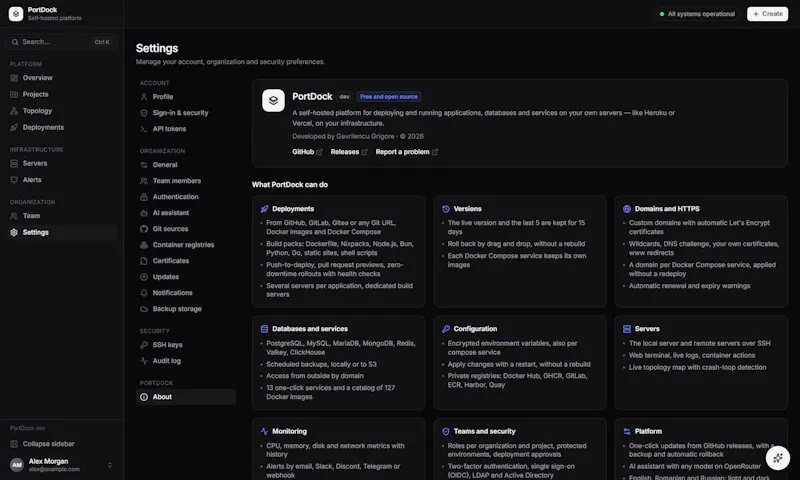The image size is (800, 480).
Task: Open AI assistant settings
Action: click(x=186, y=213)
